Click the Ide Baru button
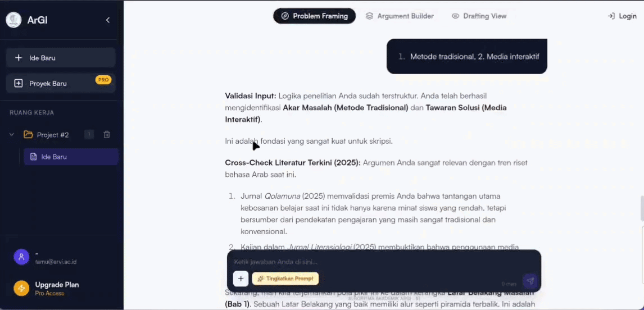 coord(60,58)
